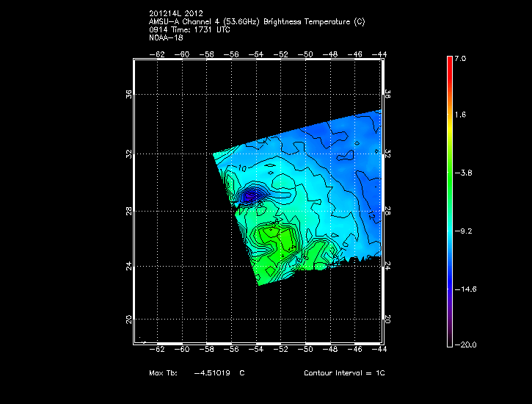Select the AMSU-A Channel 4 Brightness Temperature title
The width and height of the screenshot is (532, 404).
click(x=256, y=22)
